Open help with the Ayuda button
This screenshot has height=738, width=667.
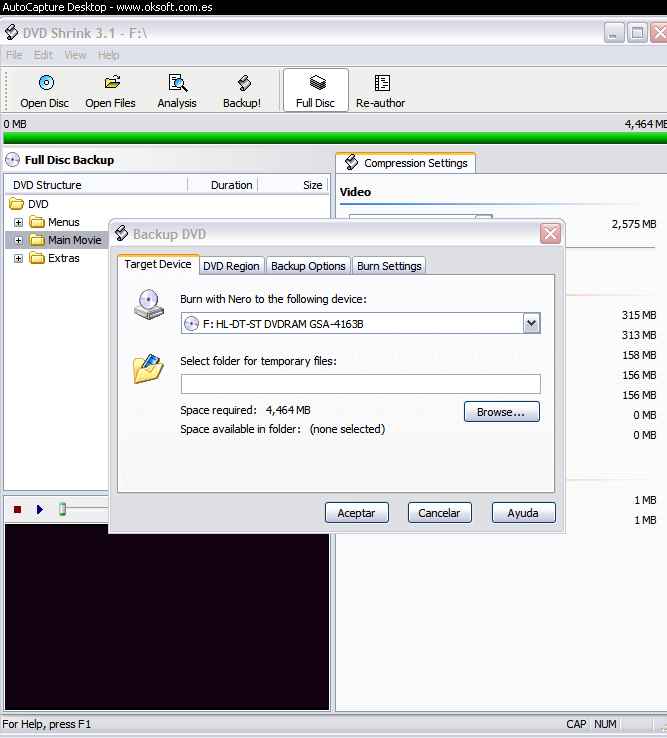click(523, 513)
